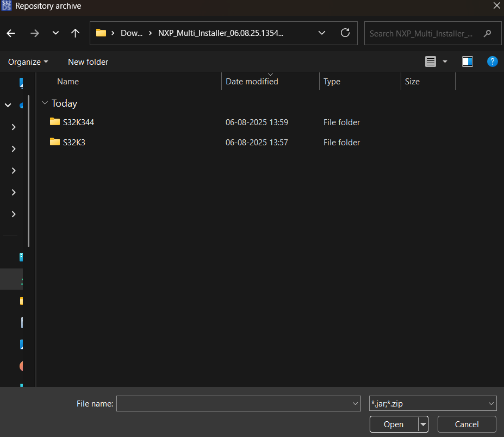
Task: Go back to the previous folder
Action: [x=11, y=33]
